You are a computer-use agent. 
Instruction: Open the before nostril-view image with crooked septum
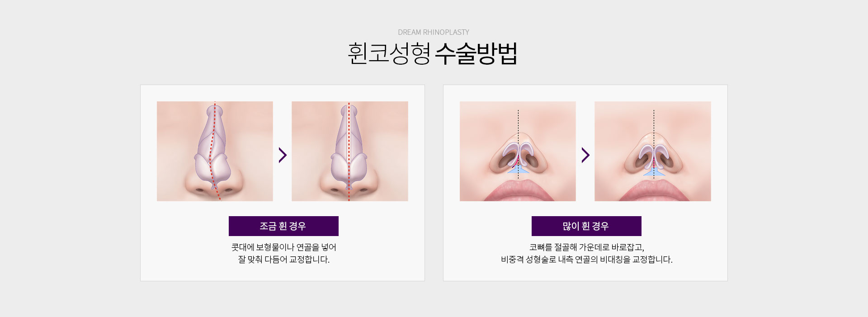pos(518,151)
